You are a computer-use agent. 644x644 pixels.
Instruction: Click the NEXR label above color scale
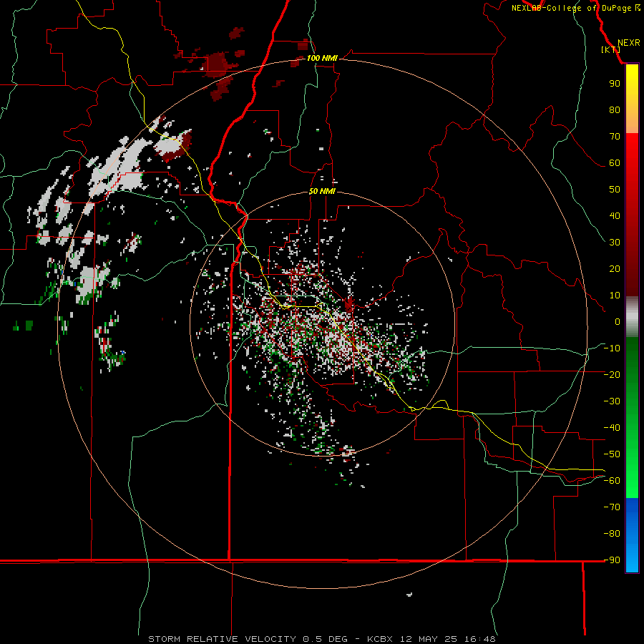coord(629,43)
